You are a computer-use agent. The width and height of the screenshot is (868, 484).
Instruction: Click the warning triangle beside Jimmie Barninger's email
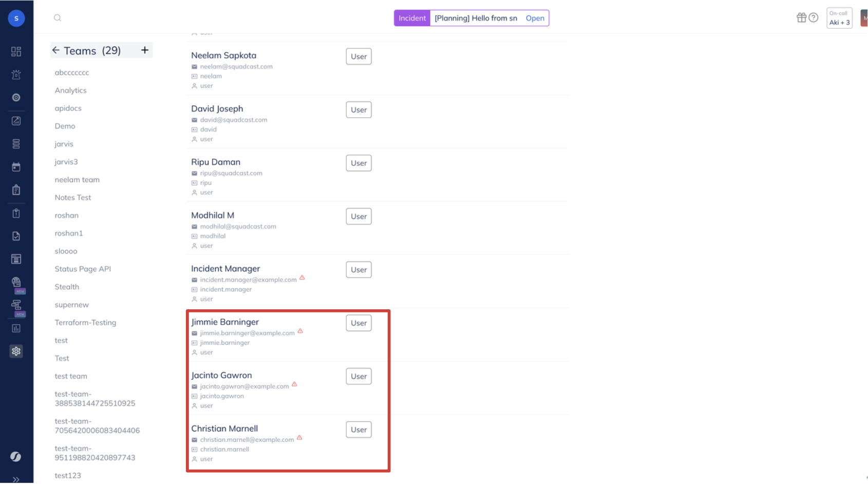pyautogui.click(x=300, y=331)
